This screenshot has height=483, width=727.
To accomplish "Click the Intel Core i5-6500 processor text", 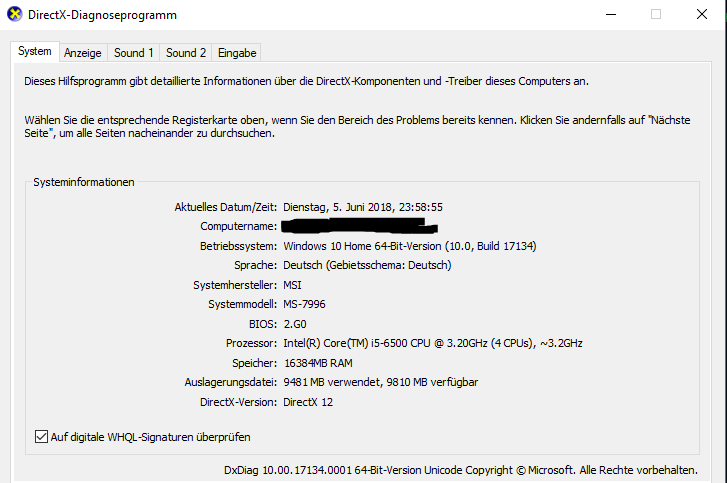I will (433, 343).
